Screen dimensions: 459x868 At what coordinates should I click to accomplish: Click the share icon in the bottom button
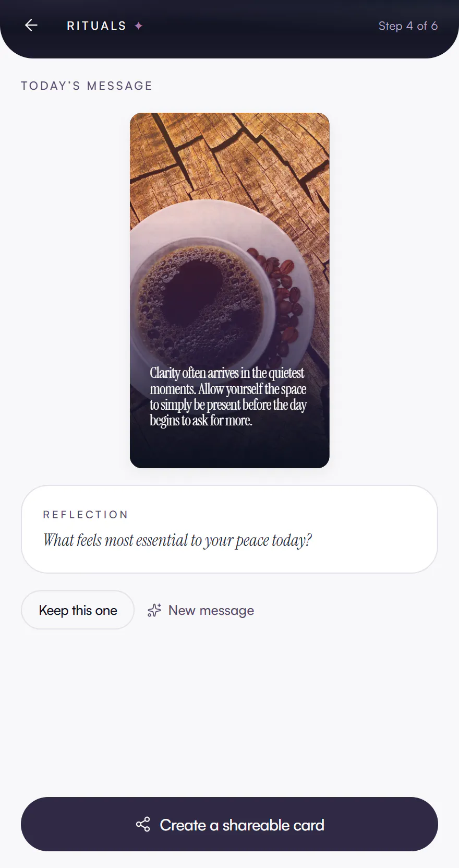click(143, 824)
